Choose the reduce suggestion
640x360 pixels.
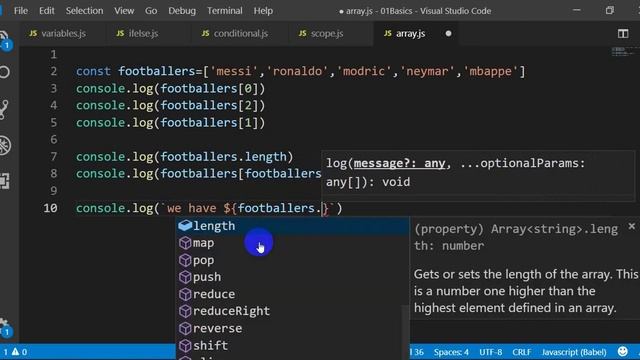pyautogui.click(x=293, y=294)
